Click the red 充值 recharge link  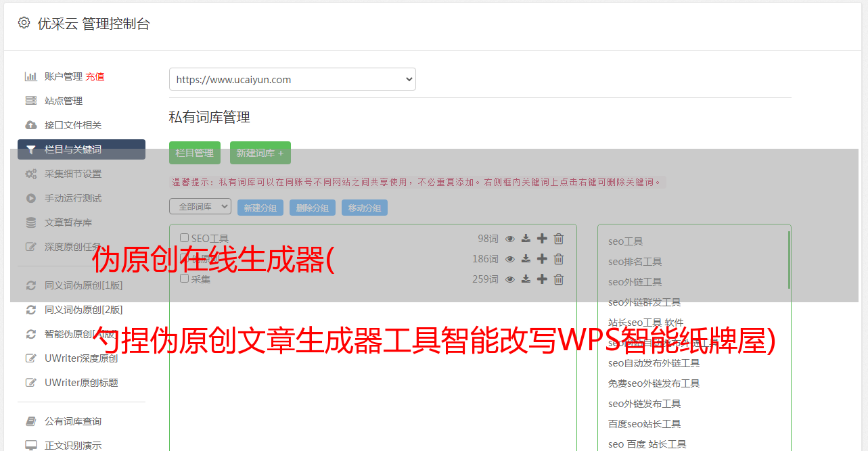pos(95,76)
